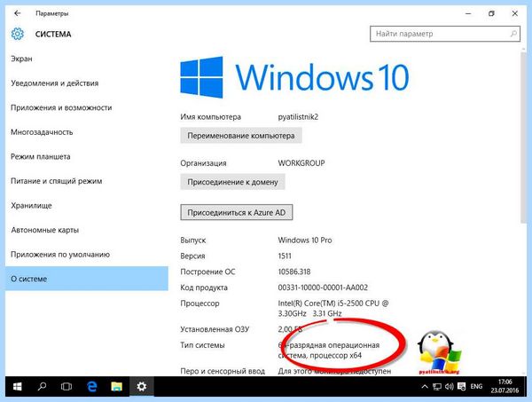The image size is (532, 402).
Task: Open Task View on the taskbar
Action: (66, 386)
